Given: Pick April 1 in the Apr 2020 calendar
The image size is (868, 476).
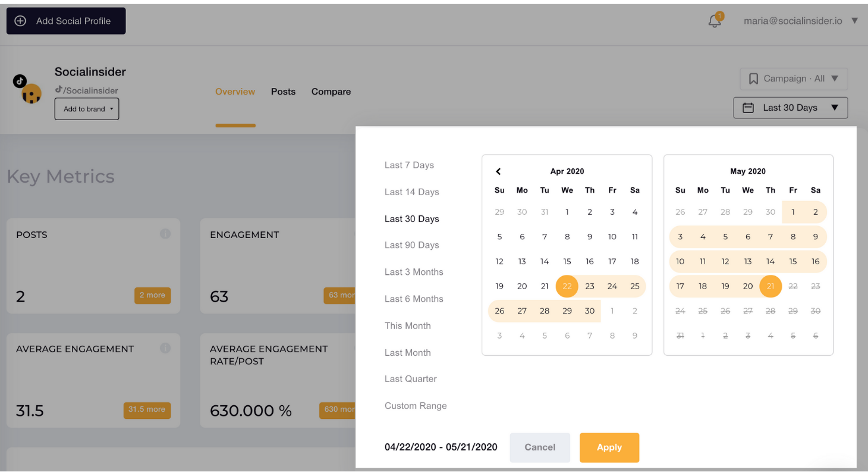Looking at the screenshot, I should pos(567,212).
